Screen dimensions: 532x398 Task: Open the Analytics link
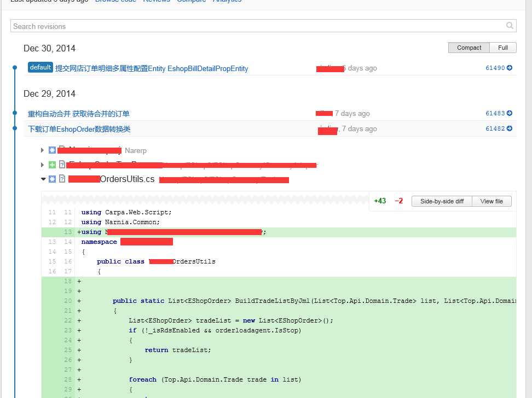coord(227,1)
